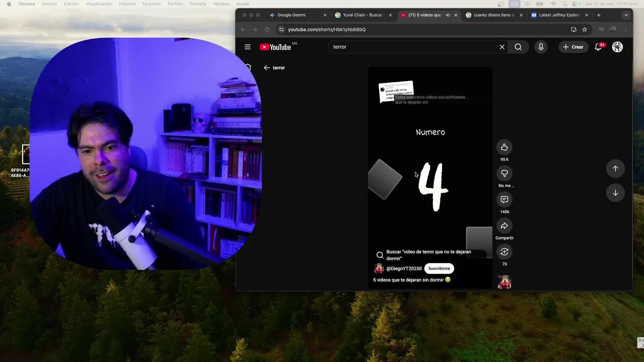The width and height of the screenshot is (644, 362).
Task: Open the sound thumbnail under remix
Action: pos(504,282)
